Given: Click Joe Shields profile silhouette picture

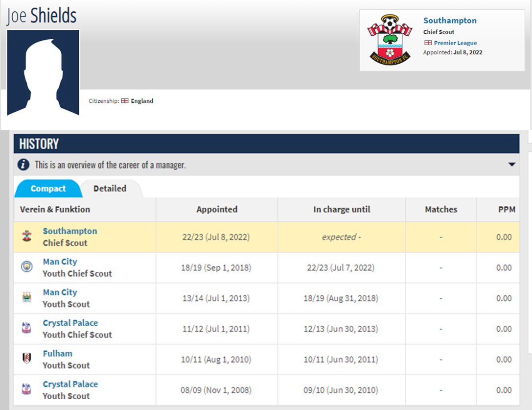Looking at the screenshot, I should 43,72.
